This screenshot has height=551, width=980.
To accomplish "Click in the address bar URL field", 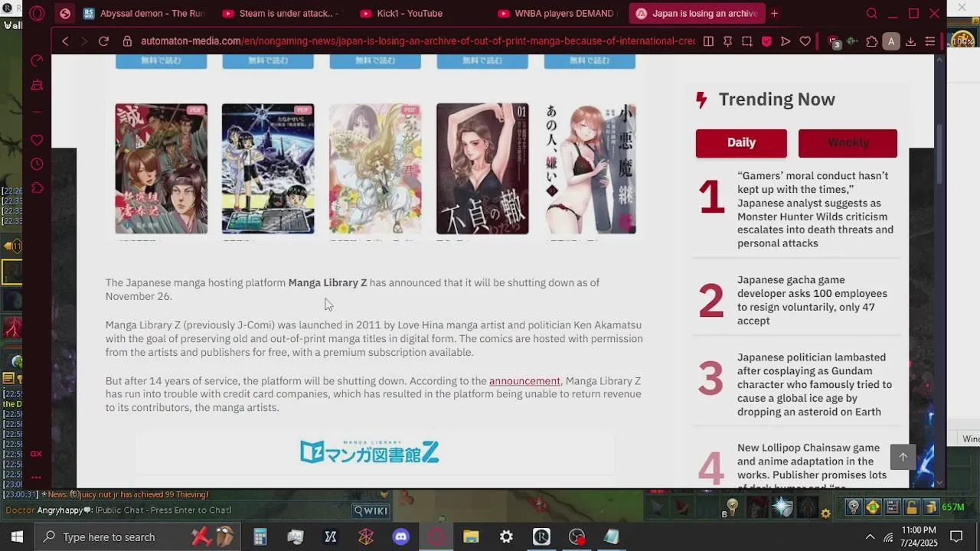I will click(417, 41).
